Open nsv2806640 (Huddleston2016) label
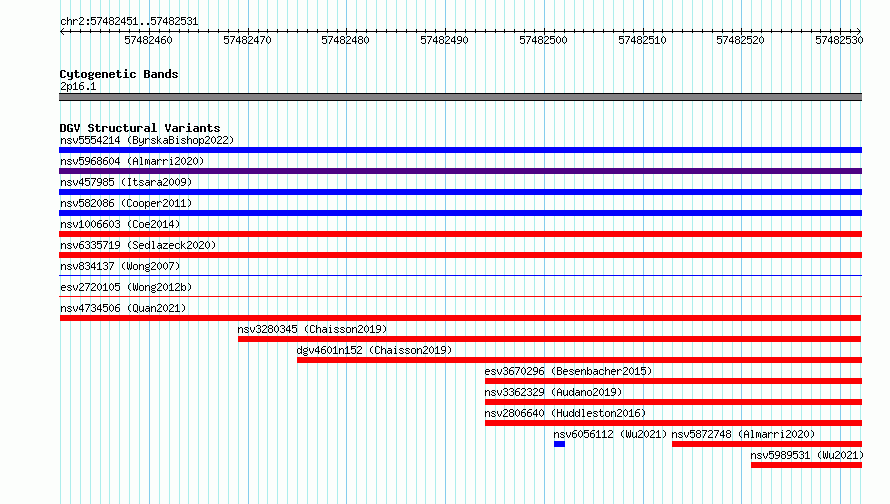Image resolution: width=890 pixels, height=504 pixels. coord(565,413)
